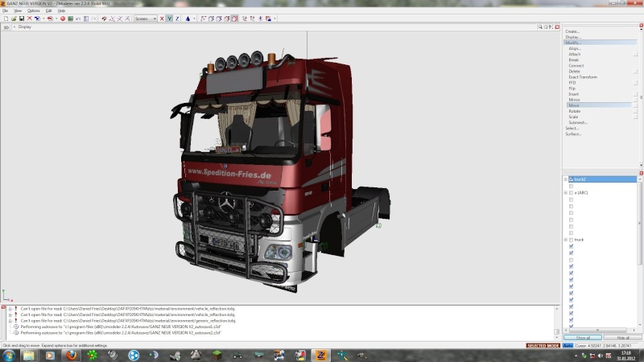Click the objects tree horizontal scrollbar
644x362 pixels.
pos(597,330)
